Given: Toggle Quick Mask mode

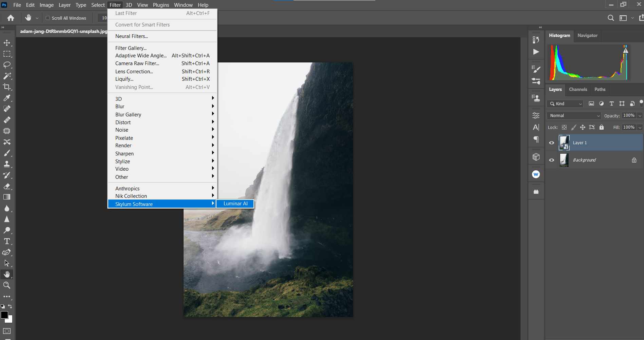Looking at the screenshot, I should (x=7, y=331).
